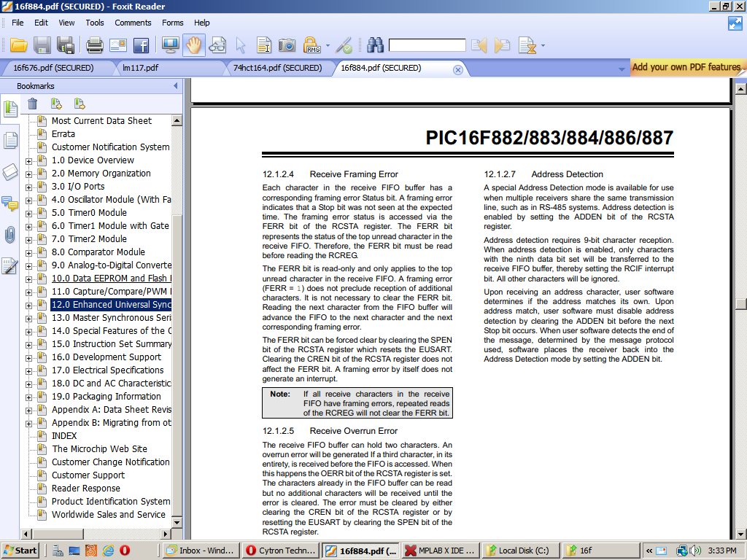Switch to the lm117.pdf tab
This screenshot has width=747, height=560.
pos(141,68)
